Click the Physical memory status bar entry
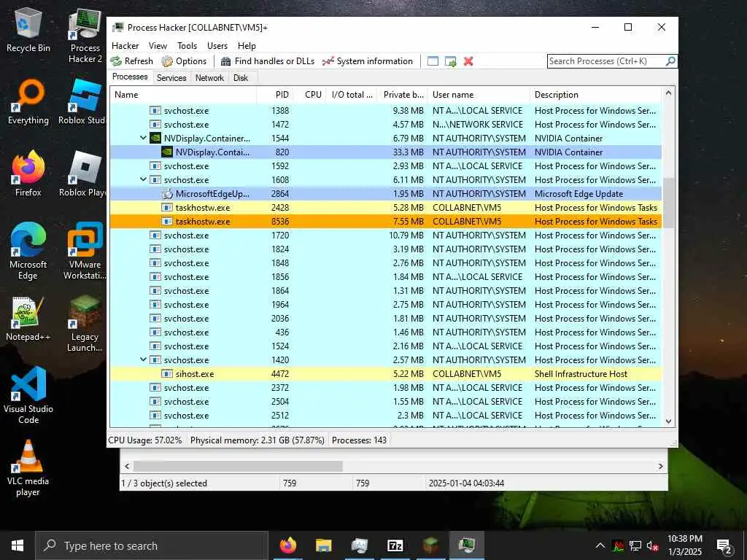 tap(258, 440)
